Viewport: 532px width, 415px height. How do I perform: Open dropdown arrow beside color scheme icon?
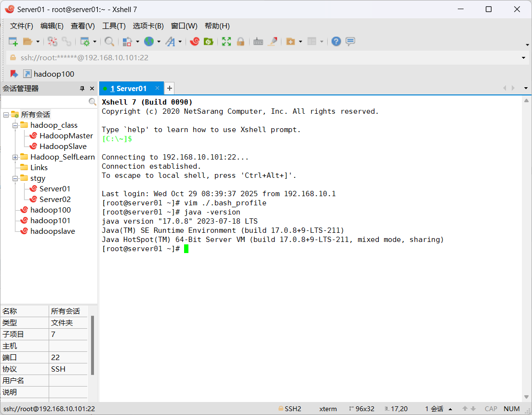(x=137, y=42)
